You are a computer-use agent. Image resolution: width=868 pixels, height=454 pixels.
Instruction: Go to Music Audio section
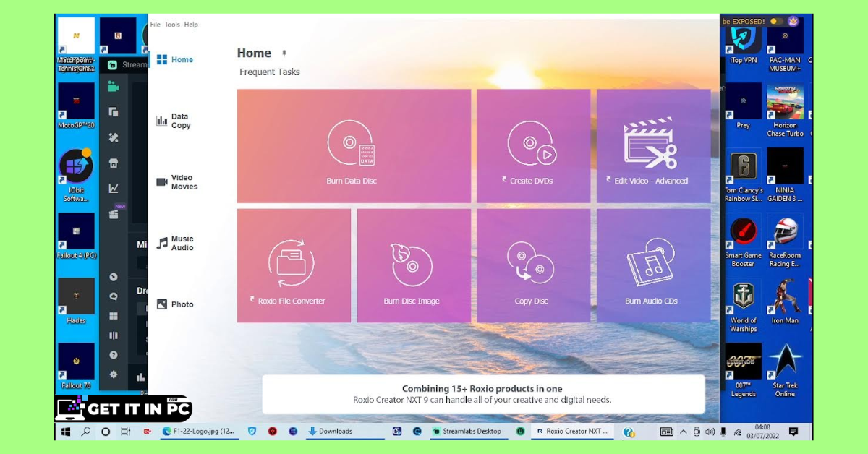[175, 244]
